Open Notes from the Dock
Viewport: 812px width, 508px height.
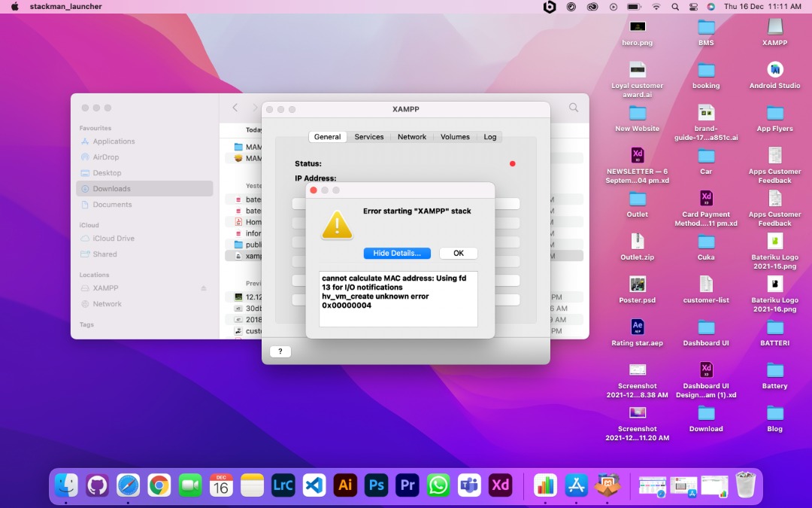pyautogui.click(x=252, y=485)
